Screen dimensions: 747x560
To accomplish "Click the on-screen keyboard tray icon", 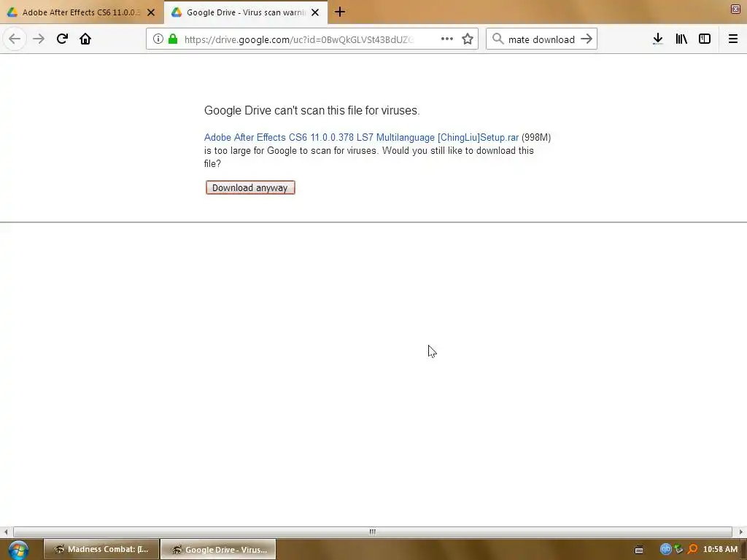I will [x=639, y=550].
